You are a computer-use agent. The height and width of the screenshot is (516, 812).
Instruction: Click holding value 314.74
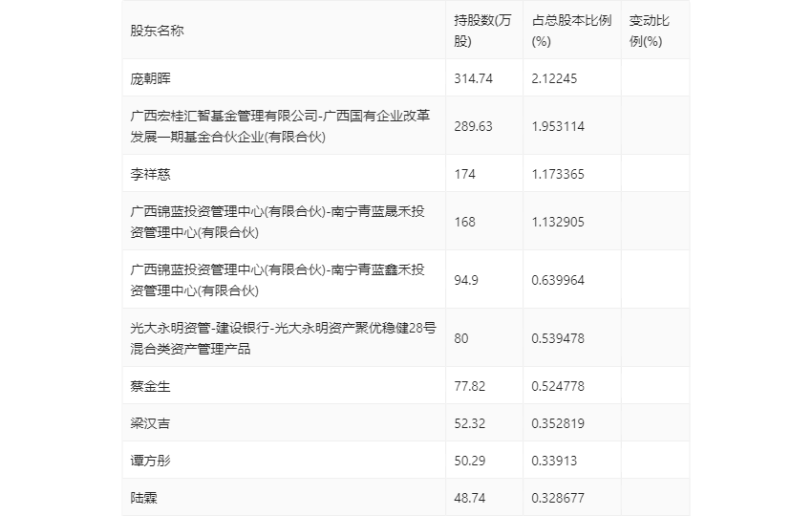coord(473,78)
